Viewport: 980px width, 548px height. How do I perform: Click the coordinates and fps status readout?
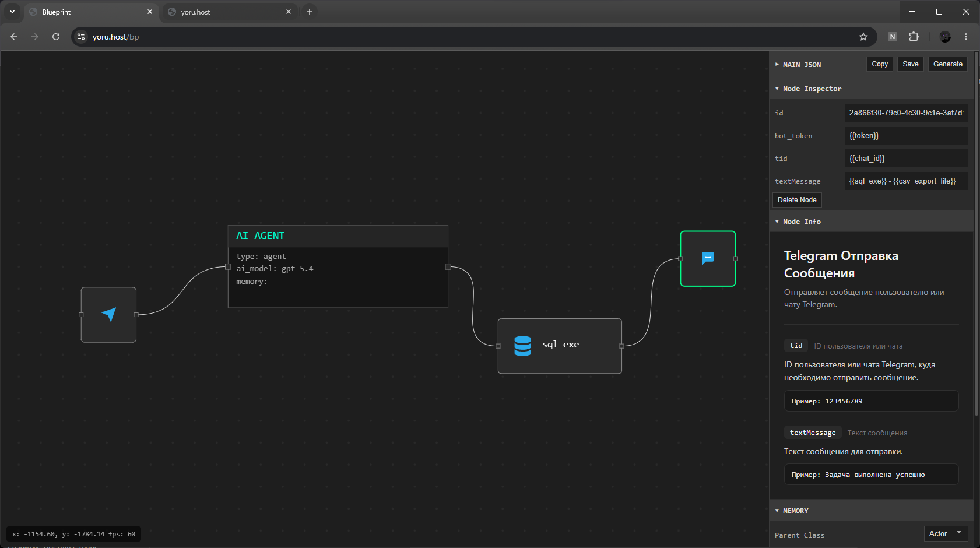[73, 534]
